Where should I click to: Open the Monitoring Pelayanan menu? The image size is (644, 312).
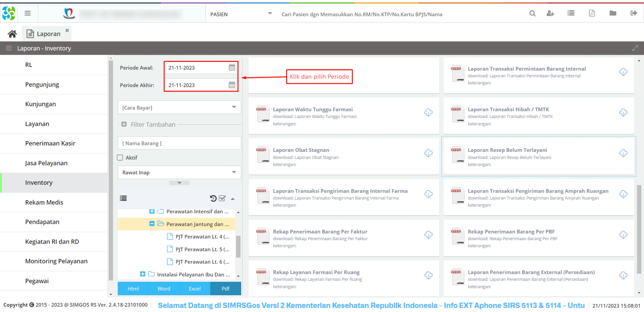(x=54, y=261)
